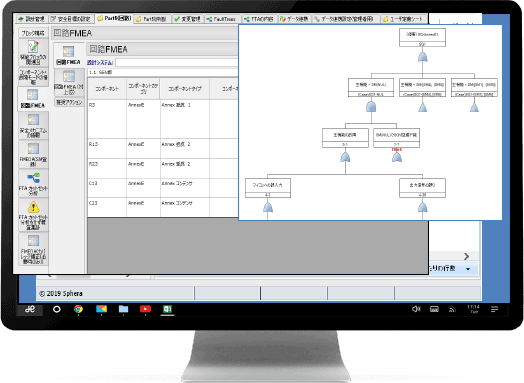The height and width of the screenshot is (383, 524).
Task: Expand the rows-per-page dropdown arrow
Action: point(468,269)
